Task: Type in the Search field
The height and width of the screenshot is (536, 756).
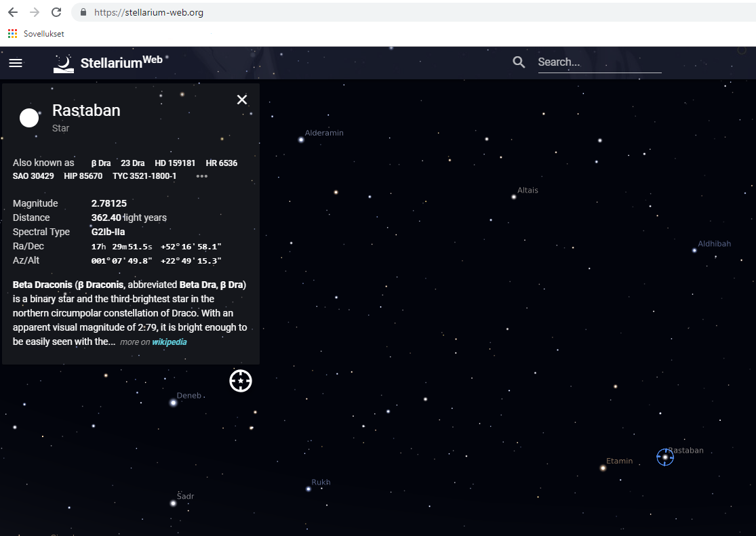Action: click(x=599, y=62)
